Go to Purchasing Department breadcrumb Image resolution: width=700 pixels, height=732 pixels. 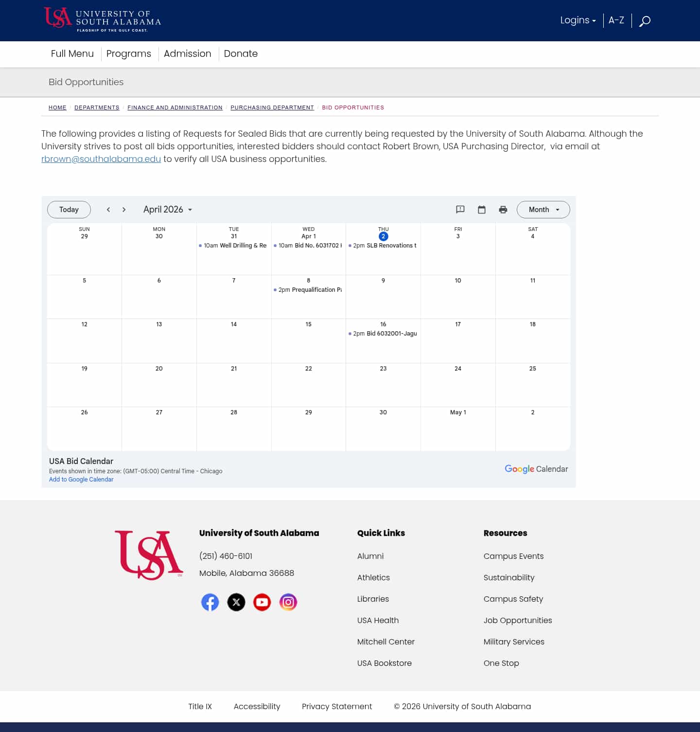tap(272, 107)
